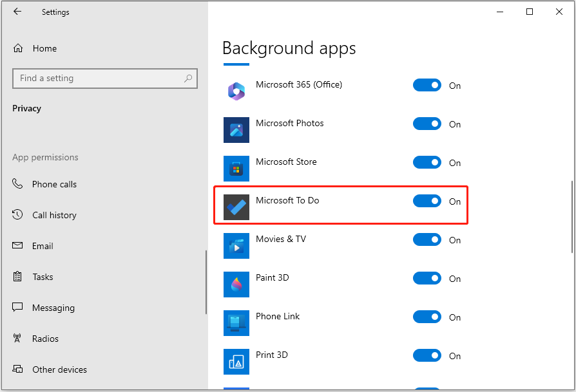Click the Paint 3D app icon
The width and height of the screenshot is (576, 392).
[x=236, y=285]
